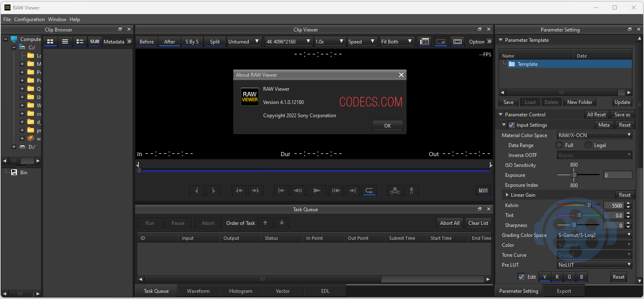Screen dimensions: 644x299
Task: Click the Abort All button
Action: click(450, 223)
